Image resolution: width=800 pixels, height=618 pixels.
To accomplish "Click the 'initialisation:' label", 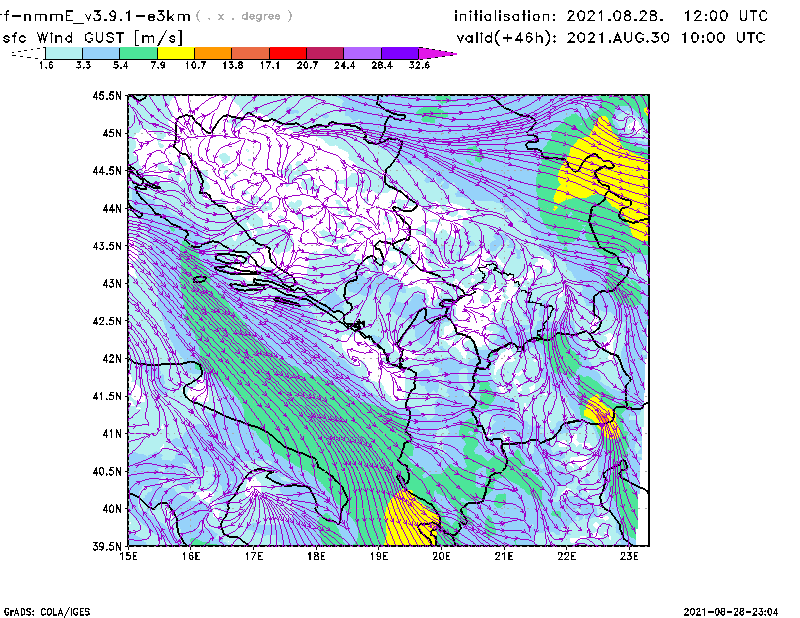I will pos(505,16).
